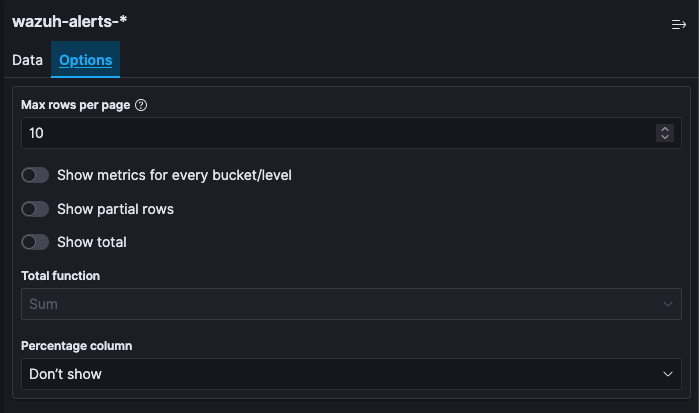Click the "Max rows per page" field label
Viewport: 699px width, 413px height.
click(75, 105)
